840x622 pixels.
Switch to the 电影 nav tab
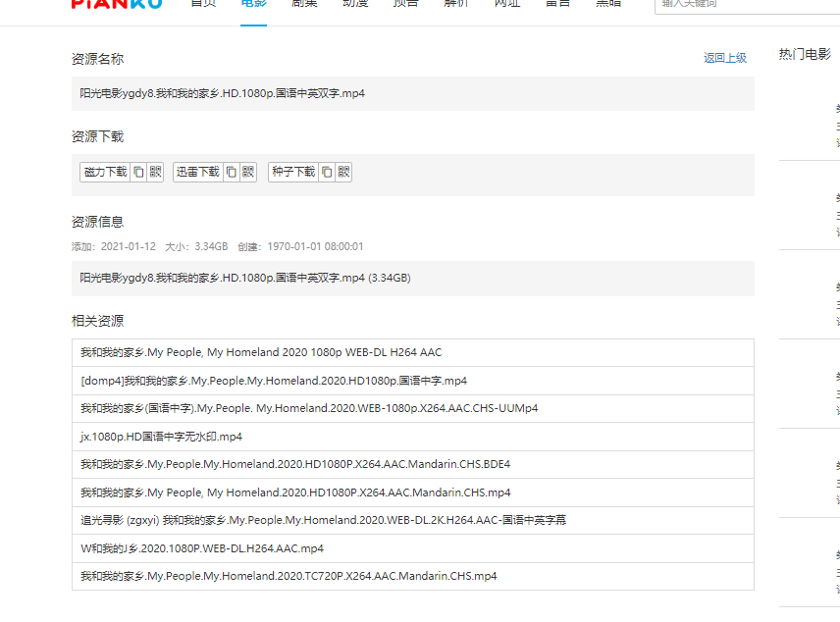(x=253, y=4)
